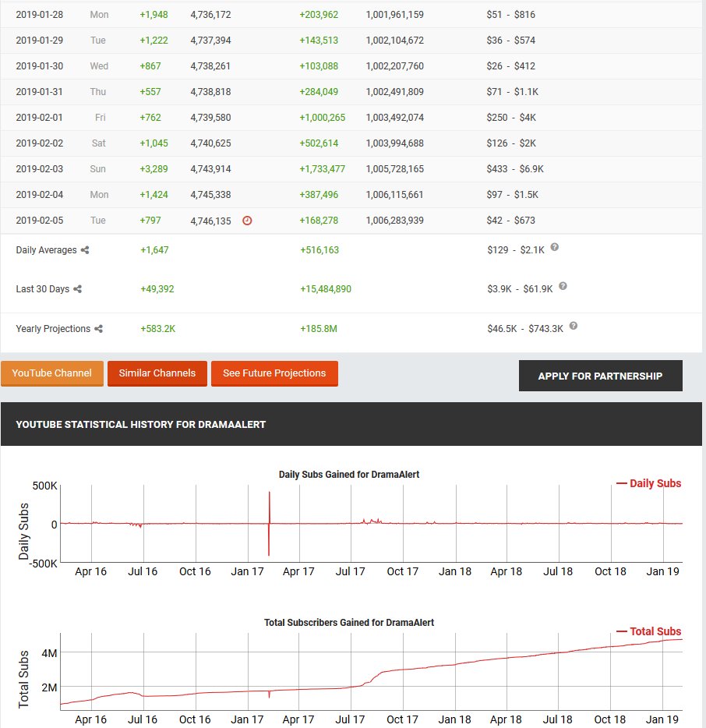Viewport: 706px width, 728px height.
Task: Click the share icon next to Daily Averages
Action: [85, 250]
